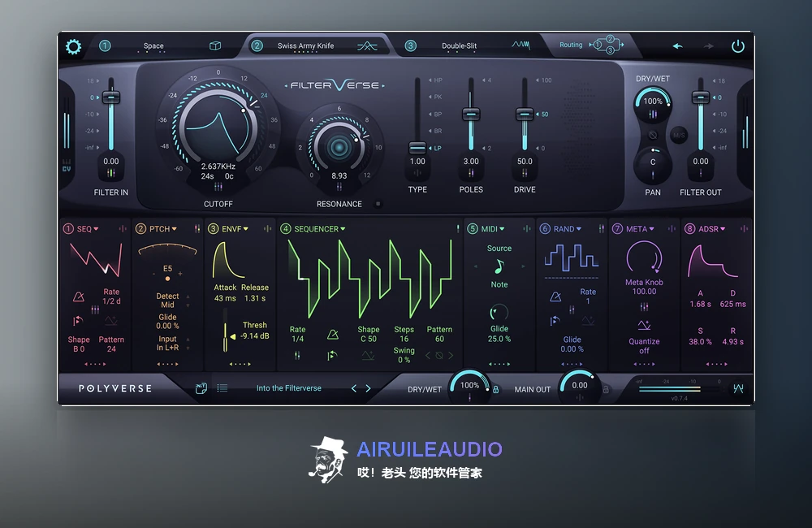Click the modulation amount icon of PTCH header

(197, 229)
